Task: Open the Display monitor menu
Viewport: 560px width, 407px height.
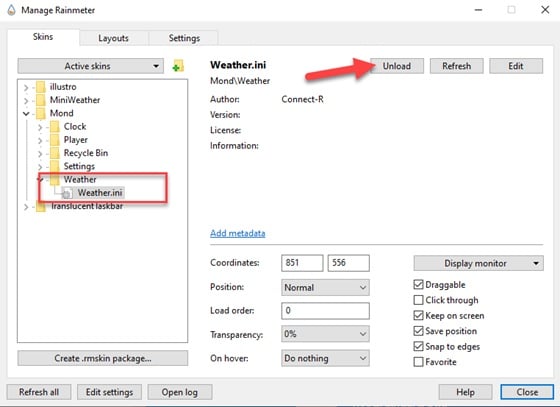Action: (479, 263)
